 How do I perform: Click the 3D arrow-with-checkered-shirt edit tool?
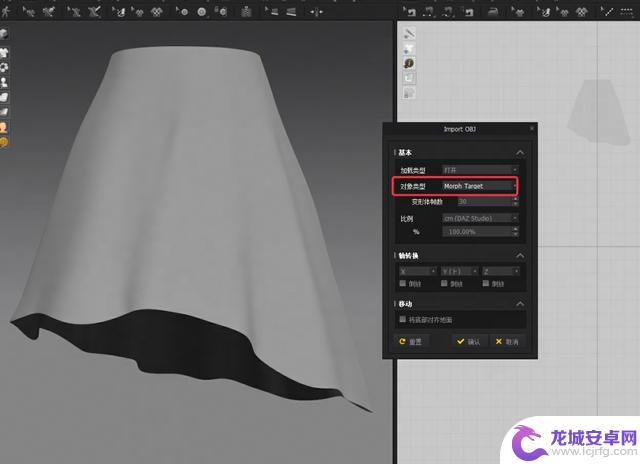click(x=138, y=12)
